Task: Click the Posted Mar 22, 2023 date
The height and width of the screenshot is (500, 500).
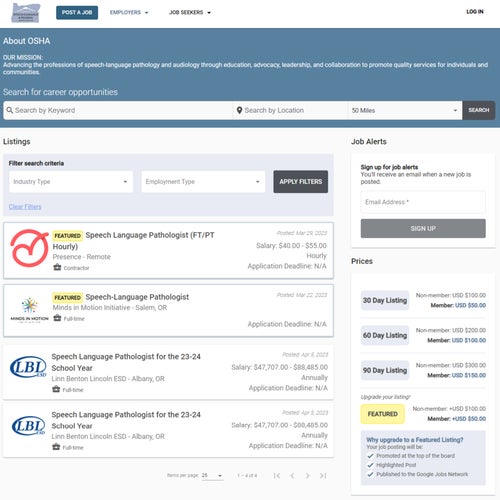Action: click(302, 295)
